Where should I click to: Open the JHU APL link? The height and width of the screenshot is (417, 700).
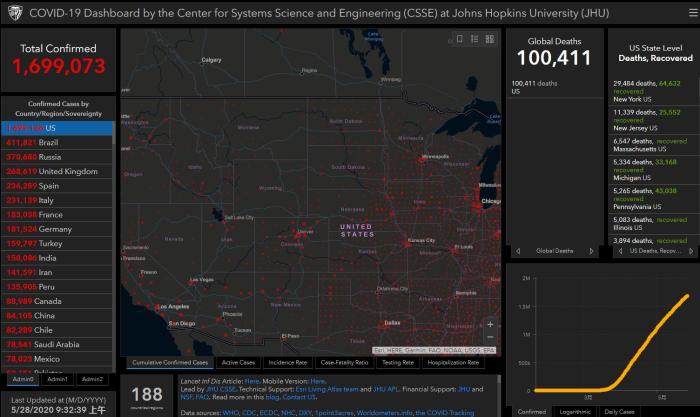(386, 389)
